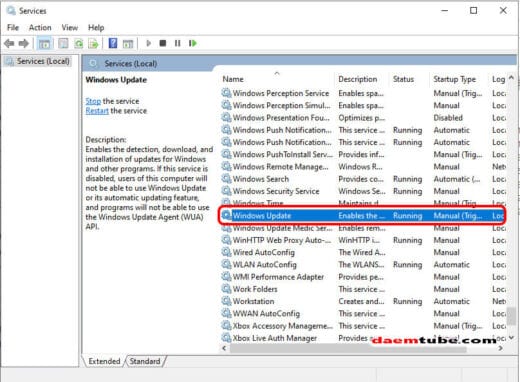Image resolution: width=520 pixels, height=382 pixels.
Task: Select the Windows Remote Management row
Action: pos(363,167)
